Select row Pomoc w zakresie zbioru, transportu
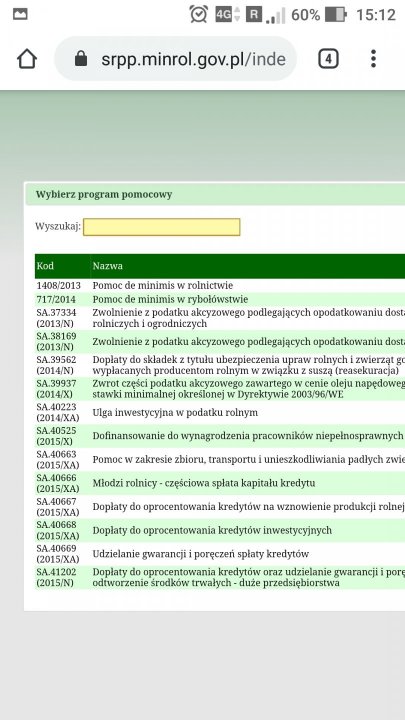Screen dimensions: 405x720 [x=220, y=459]
